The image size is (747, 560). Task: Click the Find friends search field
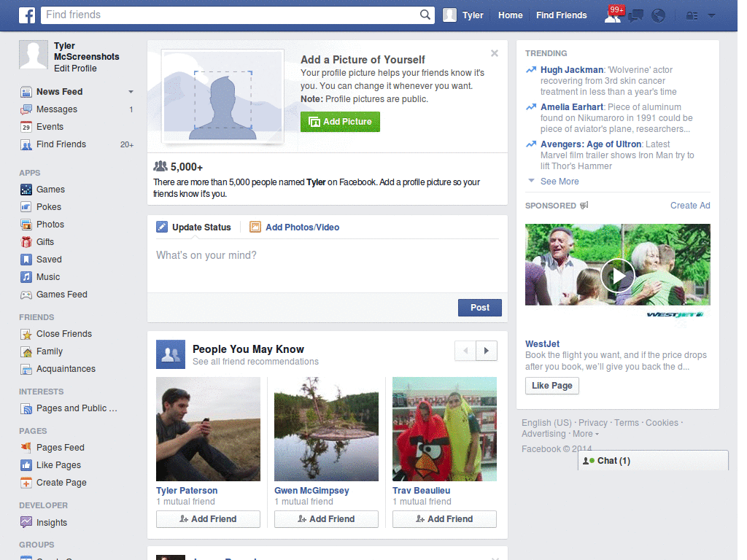tap(231, 15)
